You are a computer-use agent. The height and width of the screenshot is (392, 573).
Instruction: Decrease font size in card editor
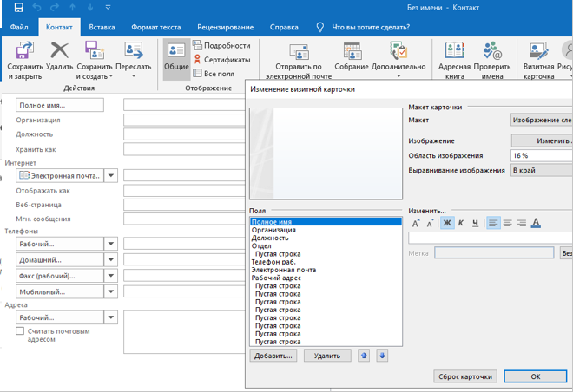[x=430, y=223]
